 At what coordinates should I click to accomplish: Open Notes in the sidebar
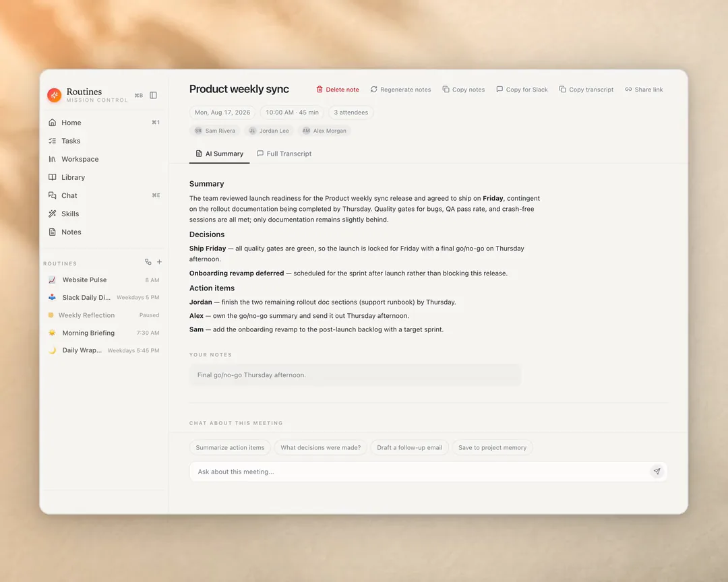point(104,232)
